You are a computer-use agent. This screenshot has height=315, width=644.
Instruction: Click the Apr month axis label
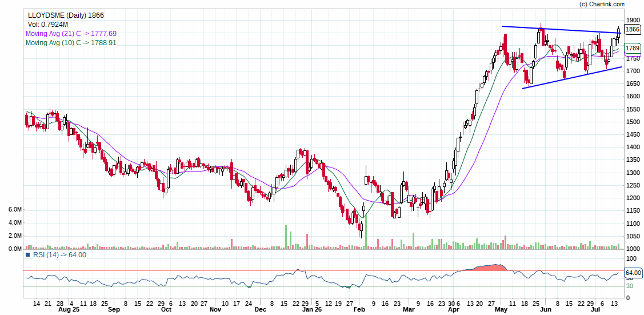click(x=454, y=309)
